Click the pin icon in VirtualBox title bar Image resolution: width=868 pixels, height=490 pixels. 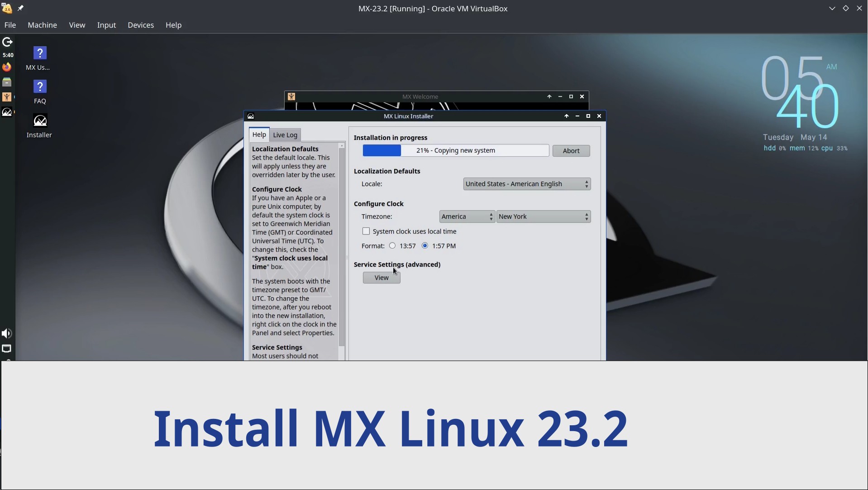click(x=21, y=8)
